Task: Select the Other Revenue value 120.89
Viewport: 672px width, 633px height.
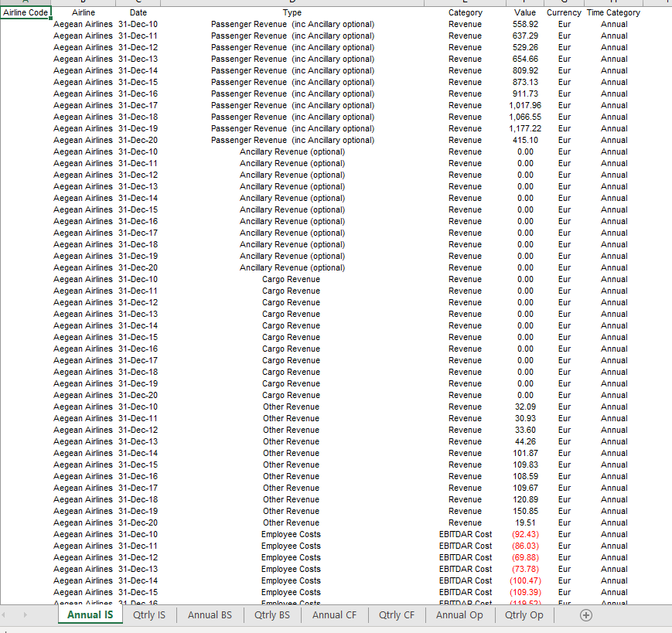Action: click(x=525, y=499)
